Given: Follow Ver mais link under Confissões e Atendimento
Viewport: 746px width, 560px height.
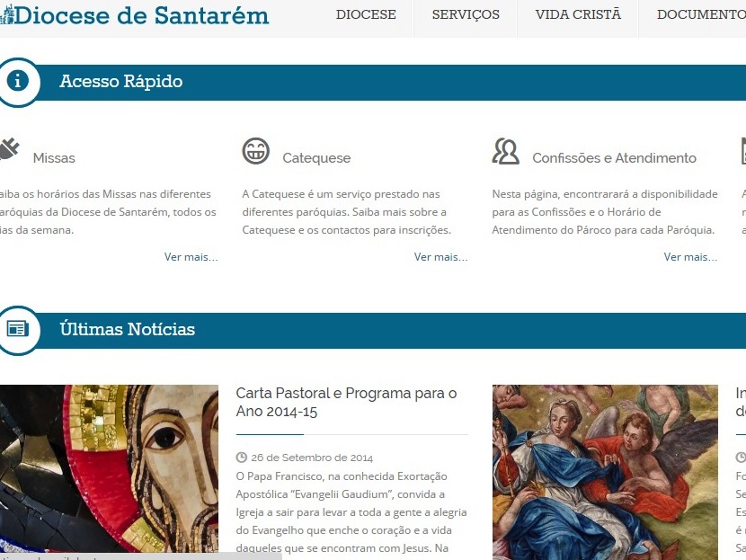Looking at the screenshot, I should [690, 257].
